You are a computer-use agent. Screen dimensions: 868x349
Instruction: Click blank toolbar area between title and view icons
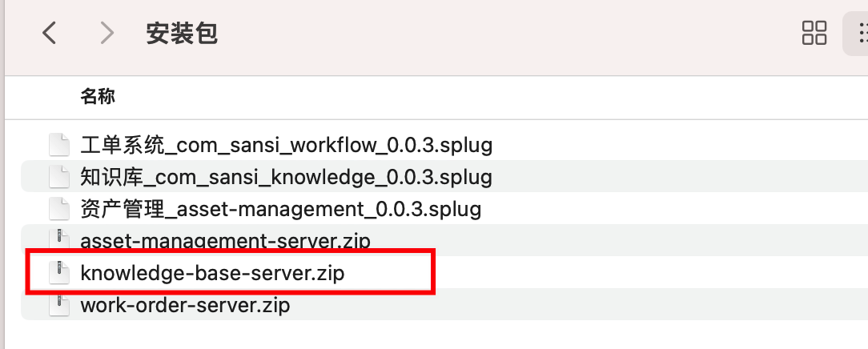pos(498,33)
